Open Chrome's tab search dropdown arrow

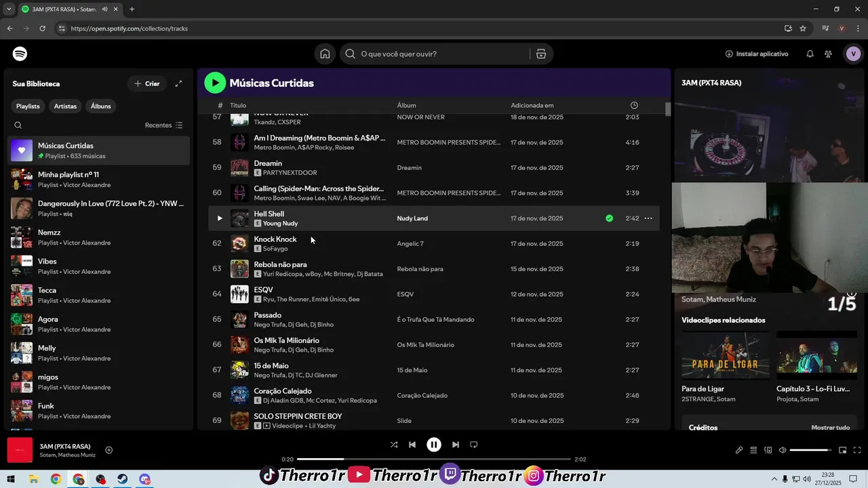tap(9, 9)
